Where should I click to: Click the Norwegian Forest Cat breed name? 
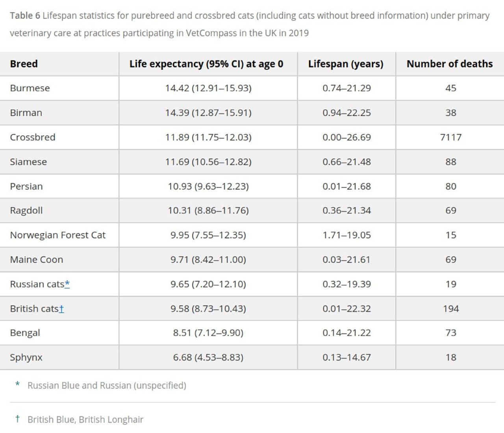tap(58, 235)
